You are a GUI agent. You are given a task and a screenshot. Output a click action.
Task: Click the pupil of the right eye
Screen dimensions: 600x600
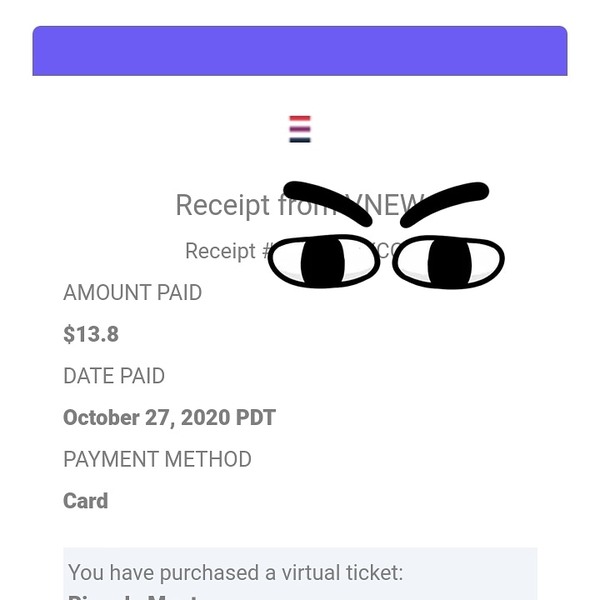pos(450,263)
